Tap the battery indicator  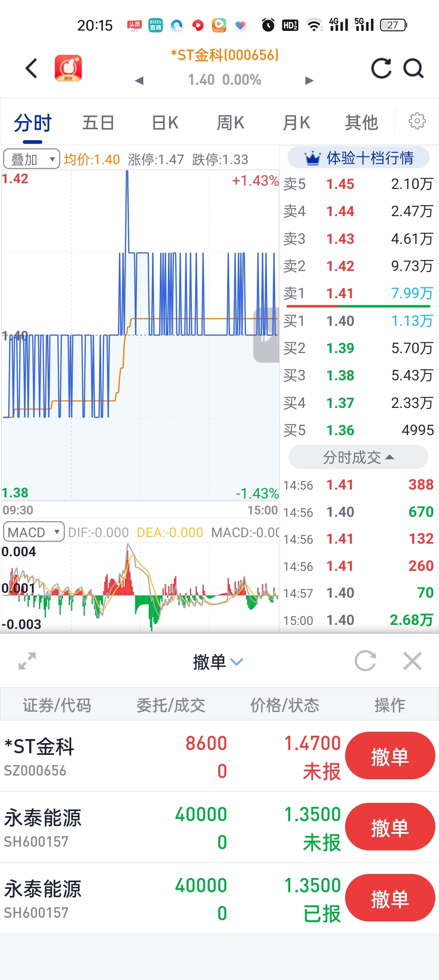393,25
